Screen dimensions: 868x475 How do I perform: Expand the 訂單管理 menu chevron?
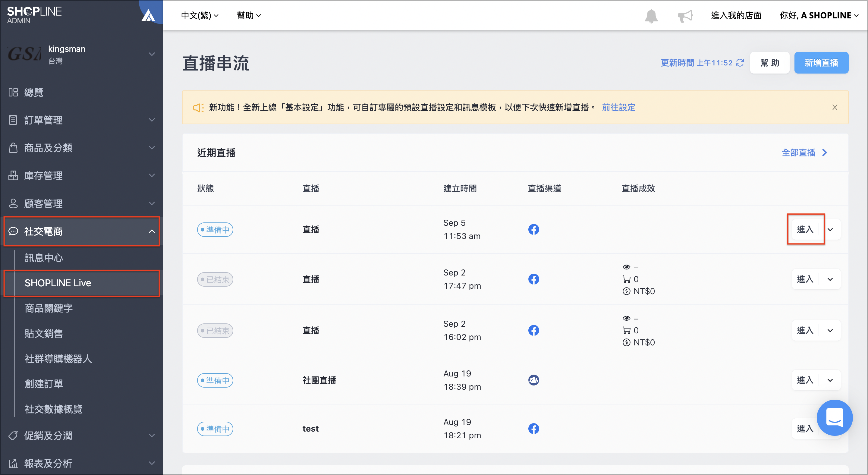(x=152, y=120)
